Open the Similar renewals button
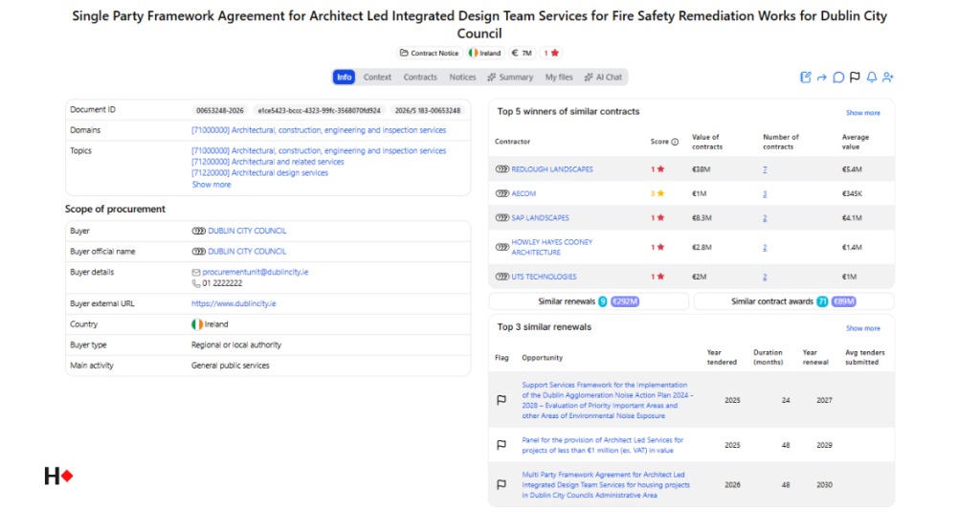The image size is (980, 513). pyautogui.click(x=589, y=301)
